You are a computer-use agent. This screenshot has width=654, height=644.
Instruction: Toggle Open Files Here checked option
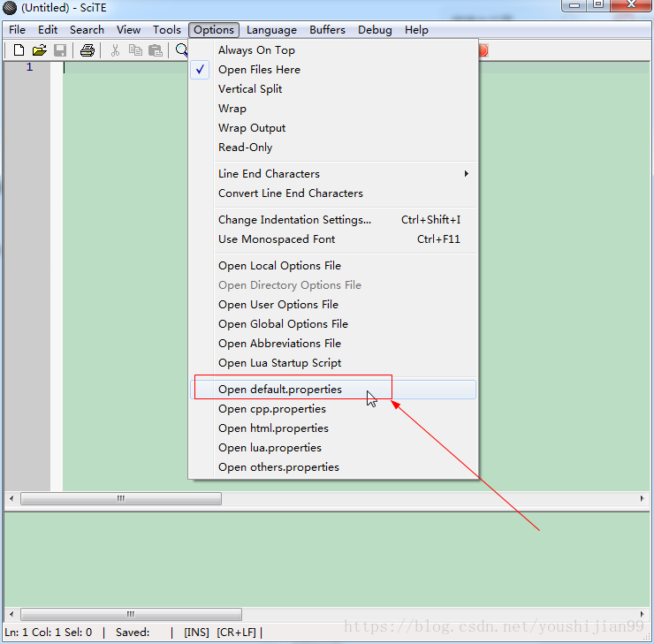[x=334, y=70]
